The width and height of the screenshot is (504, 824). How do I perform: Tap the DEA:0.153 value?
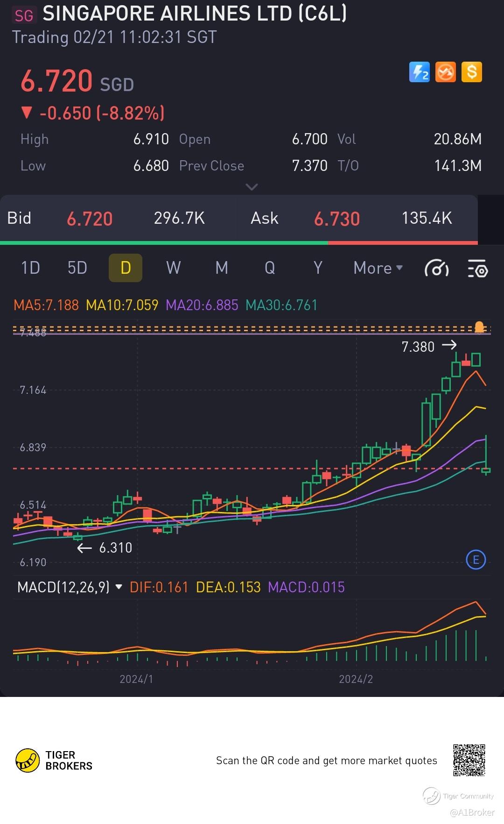228,587
